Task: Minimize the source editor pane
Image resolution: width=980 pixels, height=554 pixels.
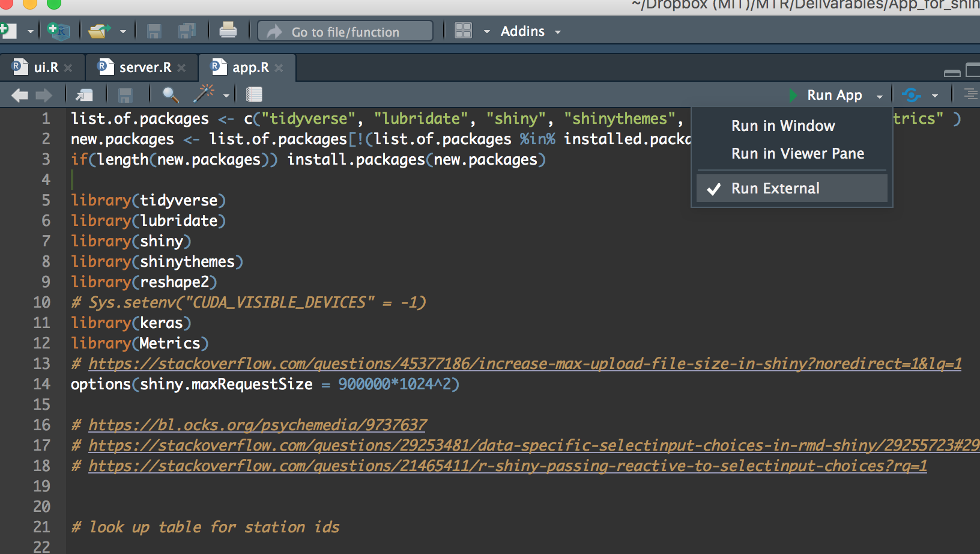Action: point(952,72)
